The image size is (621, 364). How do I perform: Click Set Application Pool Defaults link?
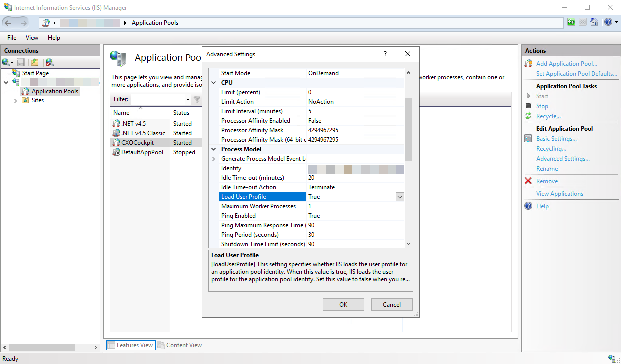click(x=576, y=74)
